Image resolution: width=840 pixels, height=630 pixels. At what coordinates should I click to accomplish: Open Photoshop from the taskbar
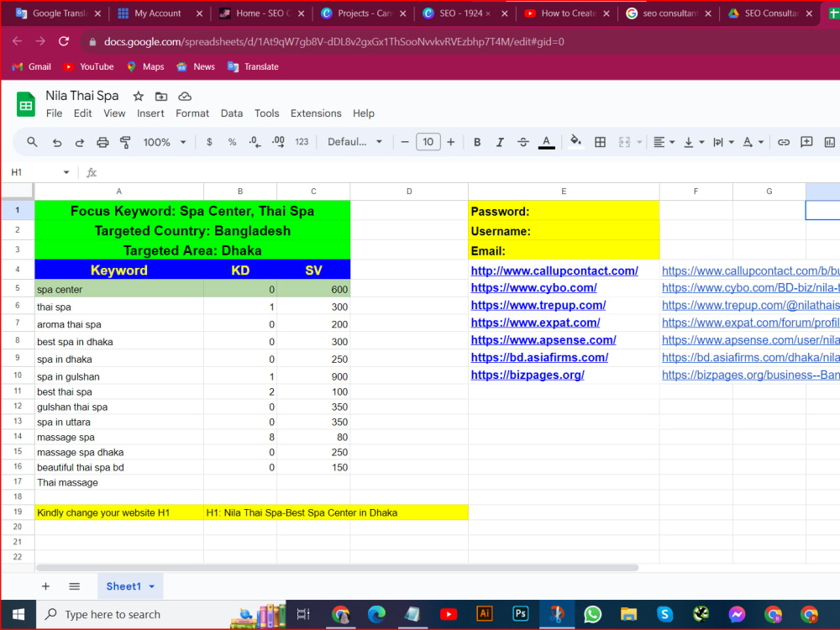pyautogui.click(x=520, y=614)
